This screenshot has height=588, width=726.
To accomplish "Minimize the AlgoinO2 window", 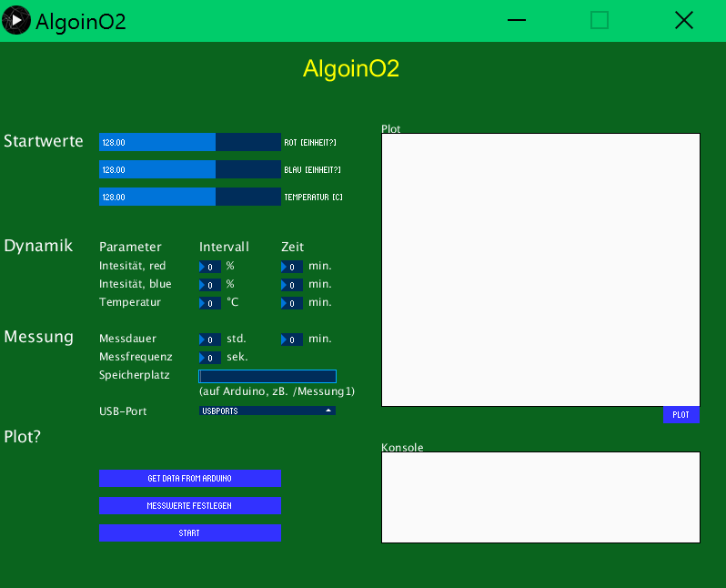I will pos(517,20).
